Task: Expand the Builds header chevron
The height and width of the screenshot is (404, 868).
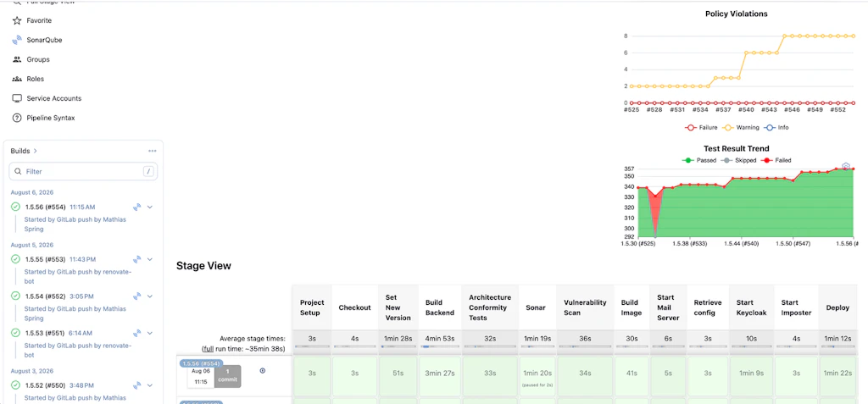Action: [x=36, y=151]
